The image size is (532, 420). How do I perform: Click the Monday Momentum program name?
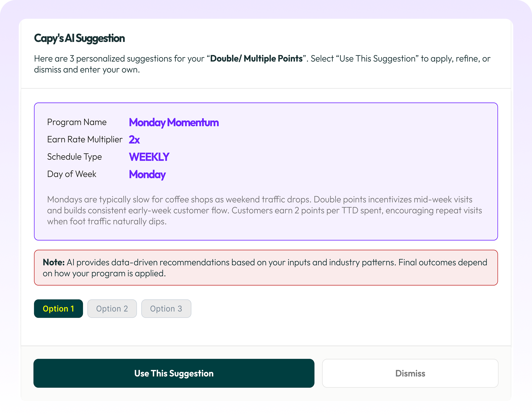[174, 122]
